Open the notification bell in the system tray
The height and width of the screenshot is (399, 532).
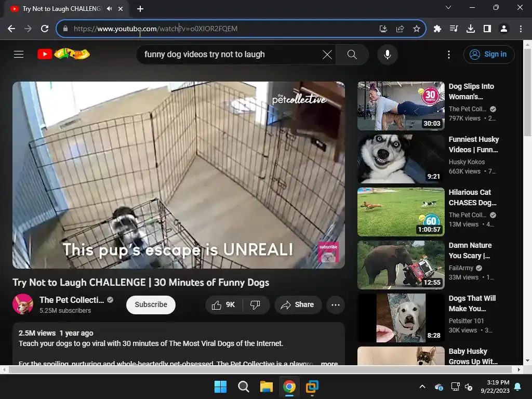click(518, 387)
